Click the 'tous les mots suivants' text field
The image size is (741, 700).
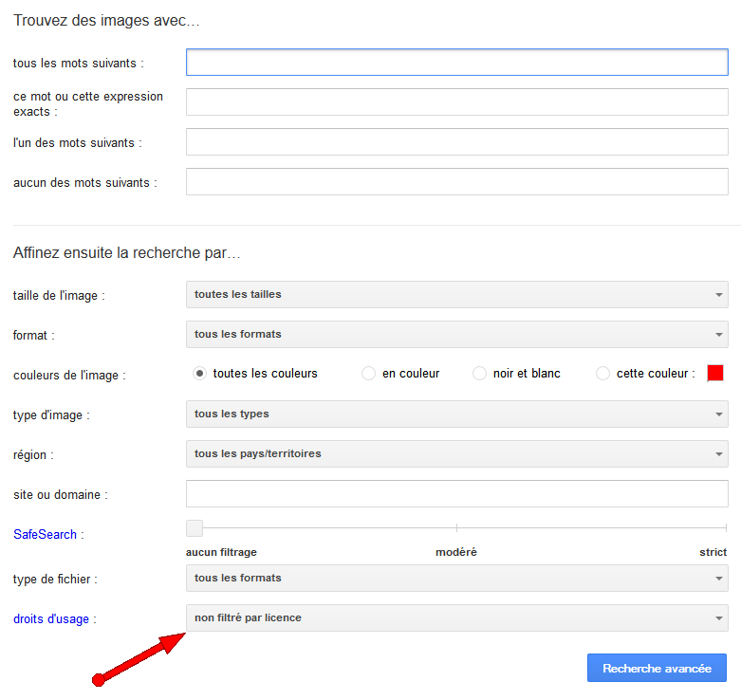pos(456,63)
